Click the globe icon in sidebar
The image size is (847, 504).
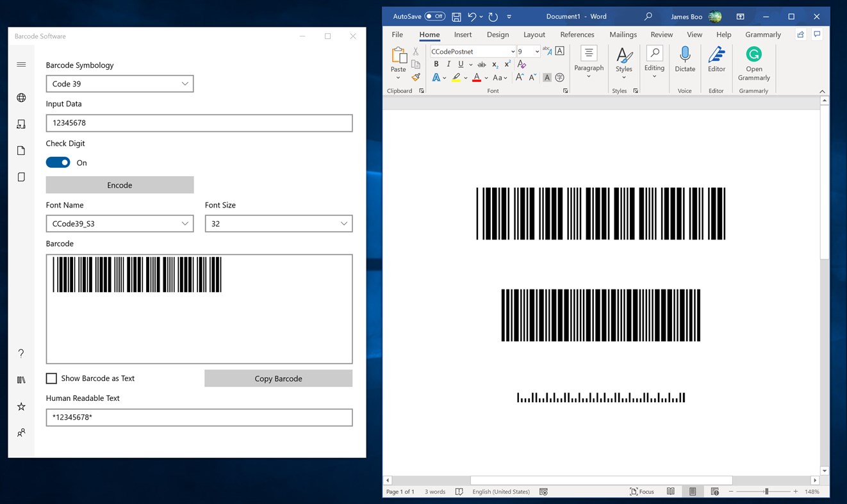pos(21,97)
